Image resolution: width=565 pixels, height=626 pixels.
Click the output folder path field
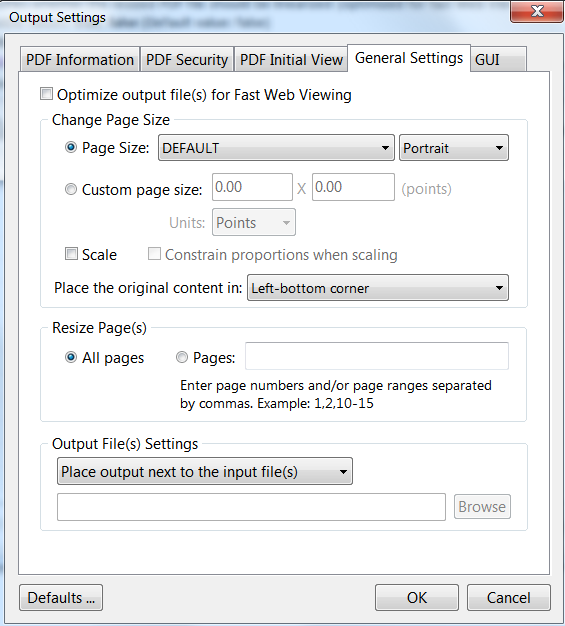[x=252, y=507]
